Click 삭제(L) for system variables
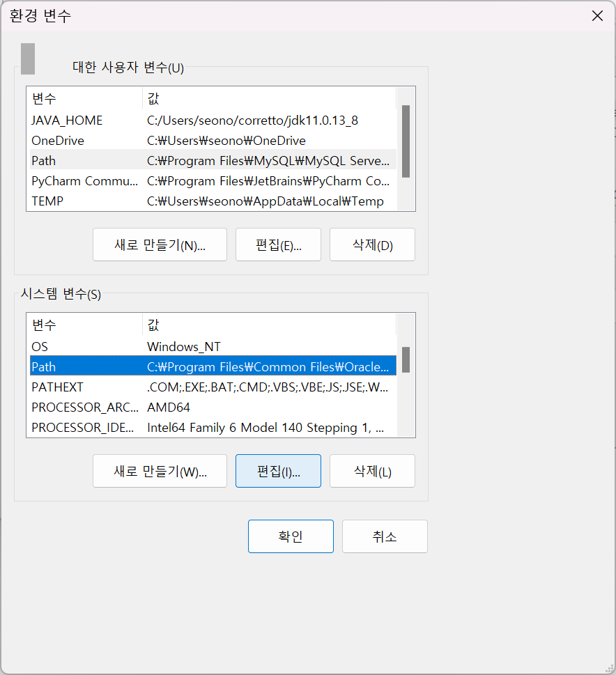 372,471
